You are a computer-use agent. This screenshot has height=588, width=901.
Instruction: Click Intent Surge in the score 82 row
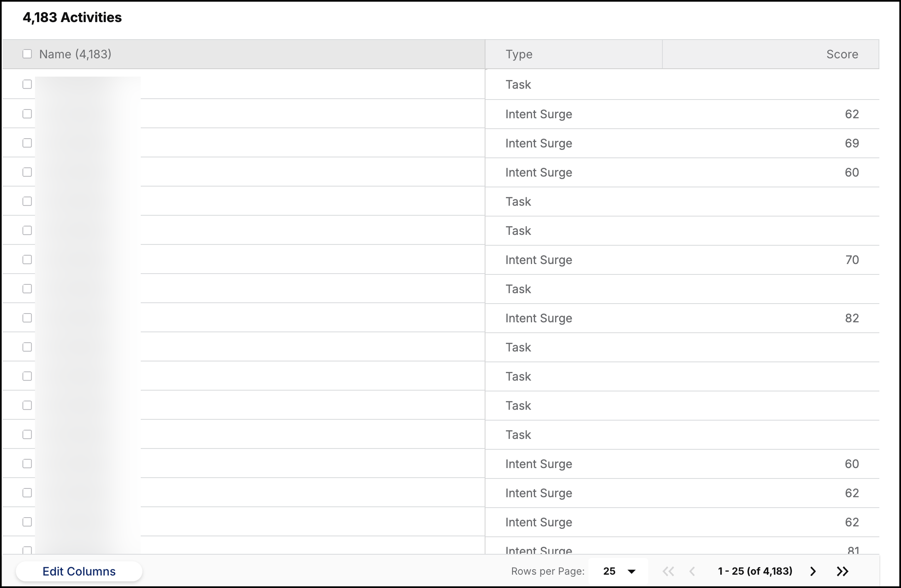(x=539, y=318)
